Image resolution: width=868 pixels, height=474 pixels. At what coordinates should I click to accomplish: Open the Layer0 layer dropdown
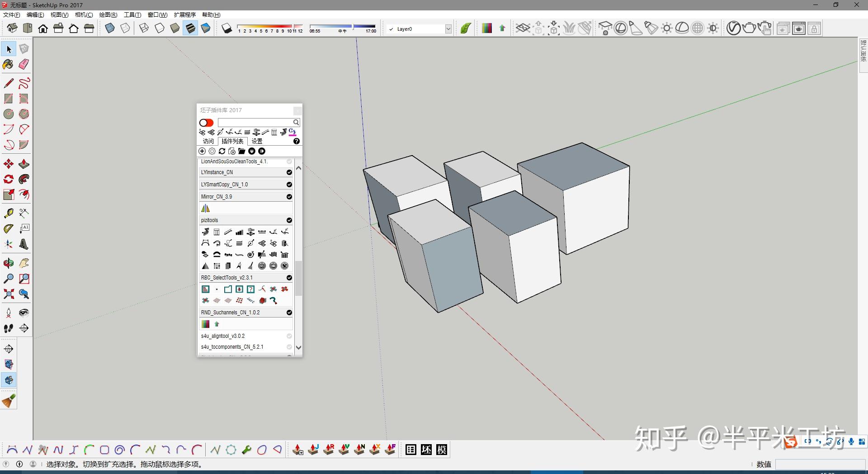pyautogui.click(x=448, y=29)
